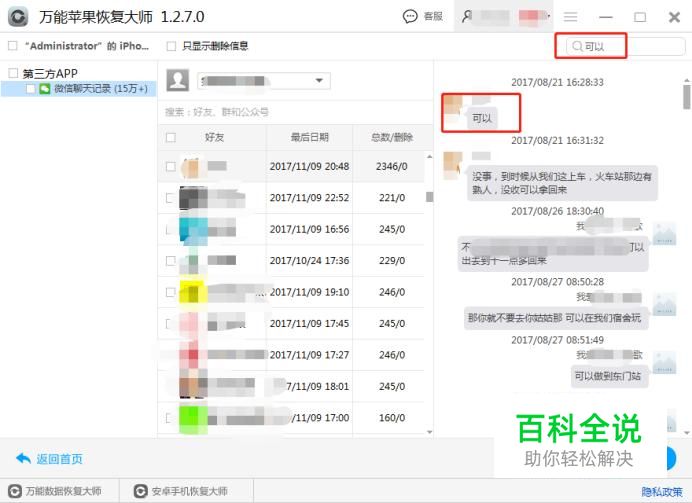Click image avatar beside 可以做到东门站 message
This screenshot has width=692, height=503.
coord(664,362)
